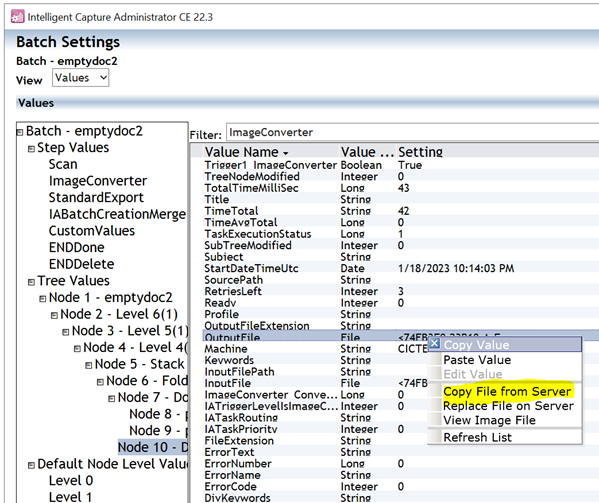Image resolution: width=599 pixels, height=503 pixels.
Task: Open the View dropdown showing Values
Action: (81, 78)
